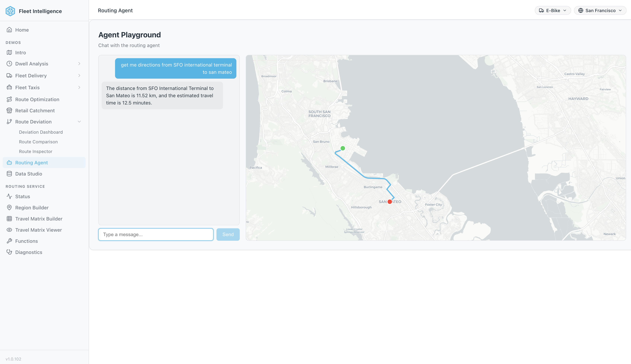The image size is (631, 364).
Task: Click the Status activity pulse icon
Action: click(9, 197)
